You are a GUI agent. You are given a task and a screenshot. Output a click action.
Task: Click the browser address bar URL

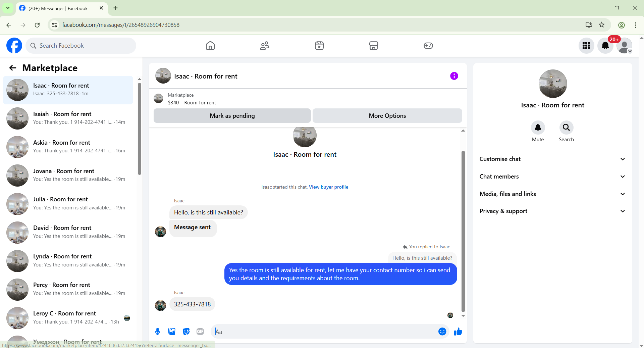[121, 25]
